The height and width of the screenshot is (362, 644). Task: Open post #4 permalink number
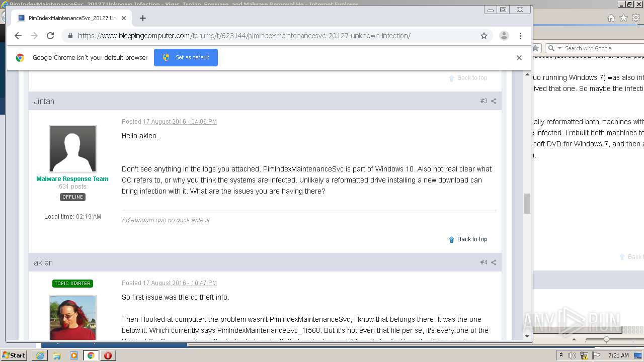[x=484, y=262]
